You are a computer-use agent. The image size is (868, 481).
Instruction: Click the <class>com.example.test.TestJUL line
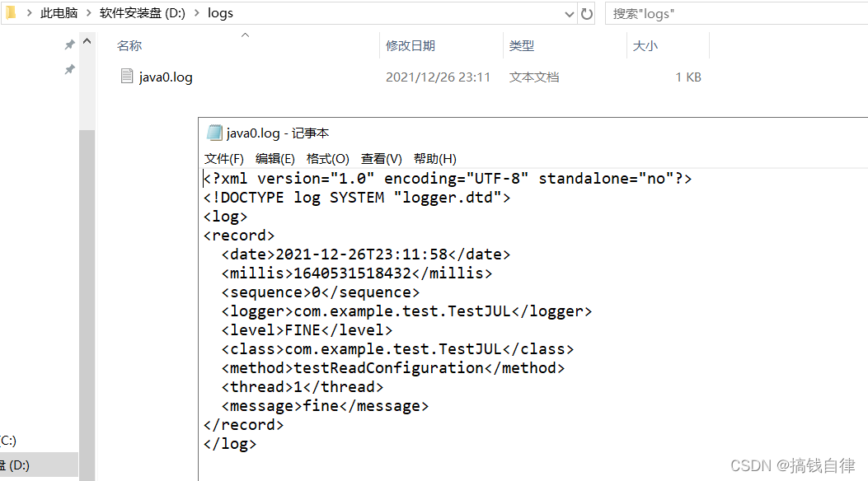(397, 349)
